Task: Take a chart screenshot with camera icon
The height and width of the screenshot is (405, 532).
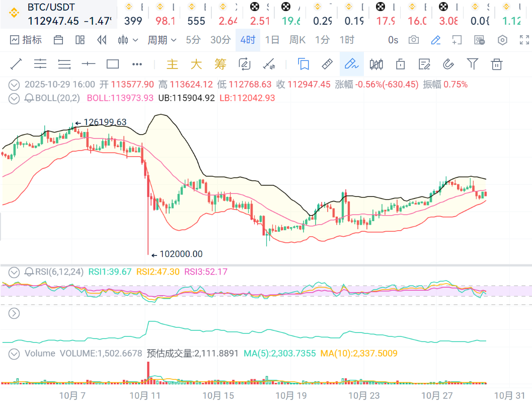Action: (414, 40)
